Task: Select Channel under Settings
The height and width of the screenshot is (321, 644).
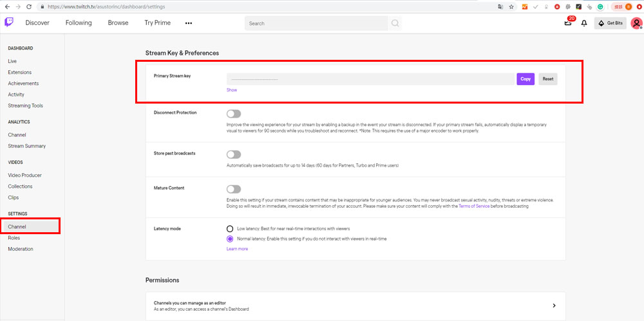Action: tap(31, 226)
